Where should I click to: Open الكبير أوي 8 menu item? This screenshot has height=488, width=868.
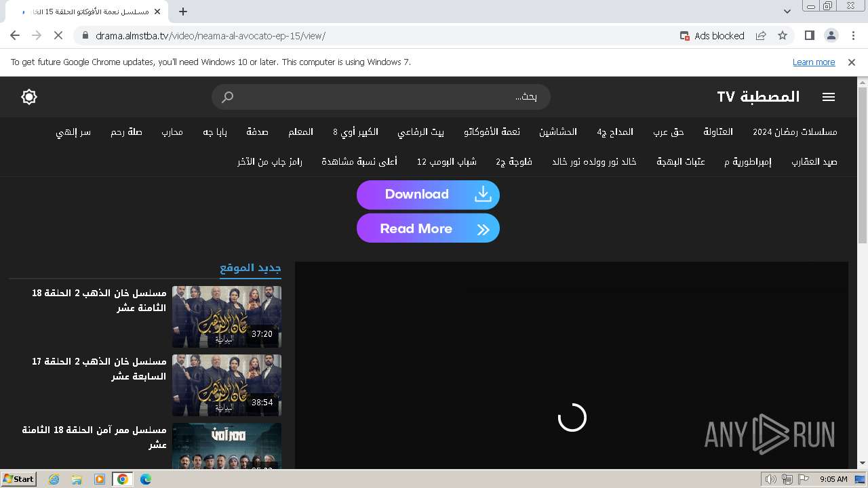point(355,132)
